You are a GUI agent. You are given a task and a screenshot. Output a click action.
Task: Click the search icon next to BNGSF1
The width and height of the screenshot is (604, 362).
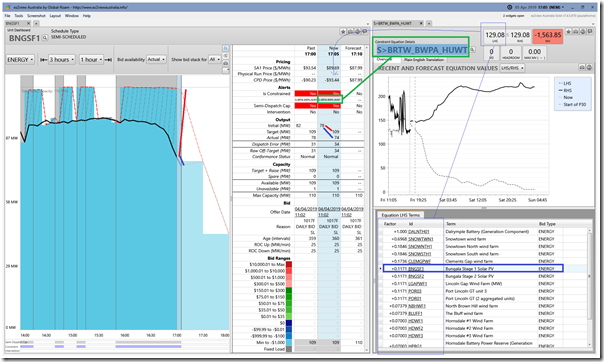(45, 38)
